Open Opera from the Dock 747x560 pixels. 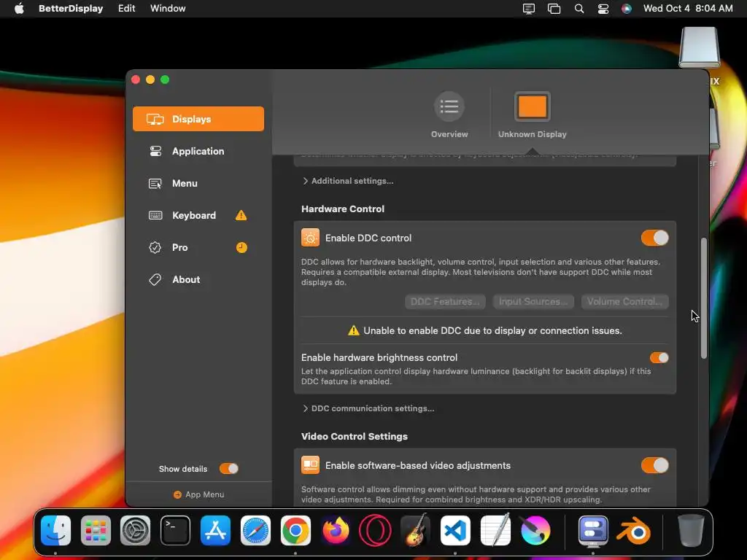[x=376, y=530]
